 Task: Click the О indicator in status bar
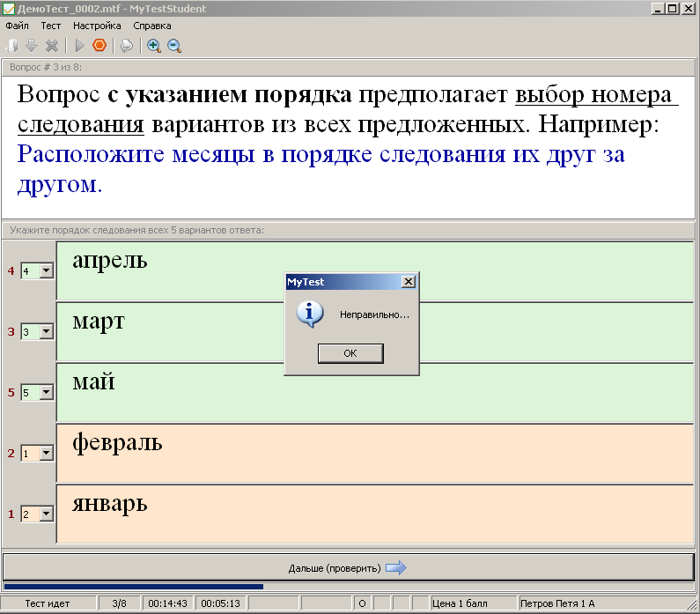362,603
